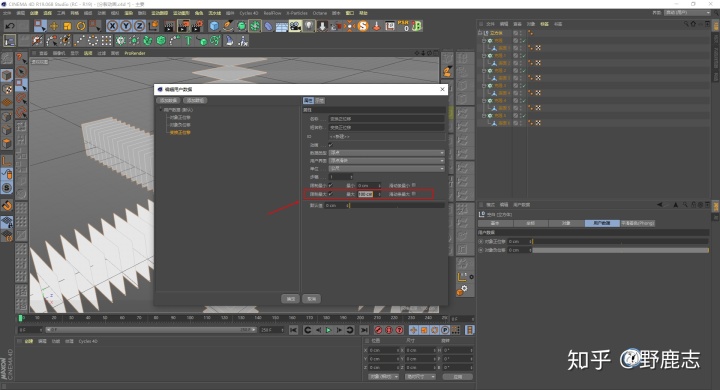The height and width of the screenshot is (390, 720).
Task: Toggle the animatable checkbox below ID field
Action: (x=330, y=145)
